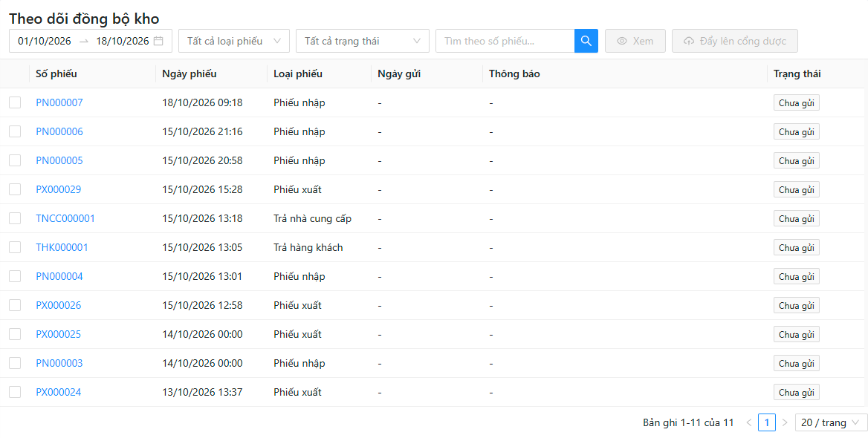Click the date cell '13/10/2026 13:37'
The height and width of the screenshot is (438, 868).
[x=202, y=392]
